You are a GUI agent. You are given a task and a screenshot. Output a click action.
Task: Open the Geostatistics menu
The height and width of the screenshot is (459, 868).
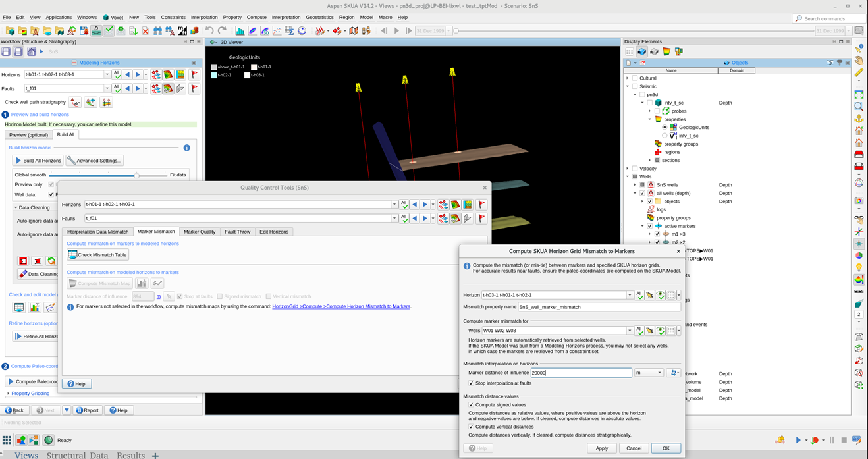coord(319,18)
